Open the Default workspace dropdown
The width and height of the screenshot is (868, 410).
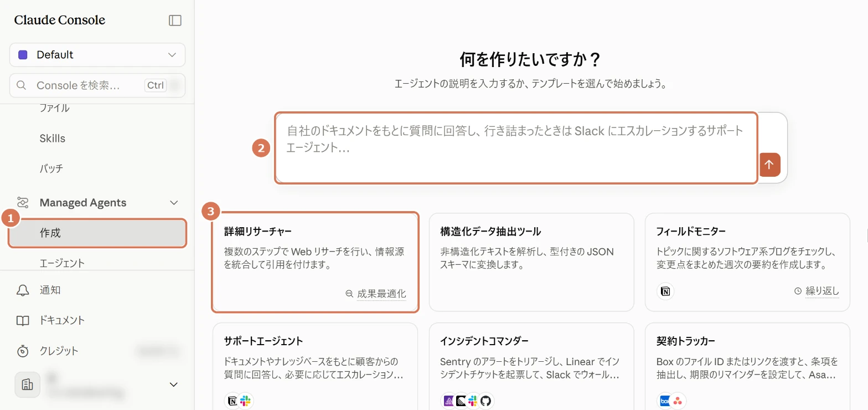tap(97, 55)
